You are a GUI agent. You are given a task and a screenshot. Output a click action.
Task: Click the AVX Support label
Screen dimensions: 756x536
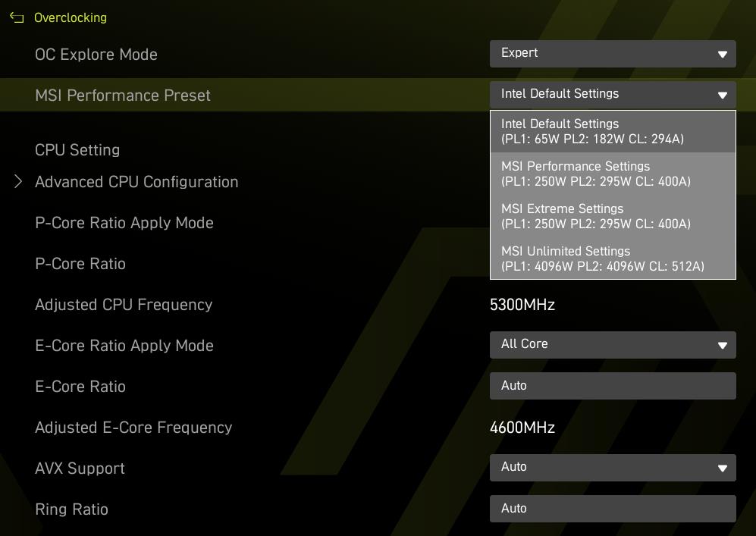click(80, 469)
